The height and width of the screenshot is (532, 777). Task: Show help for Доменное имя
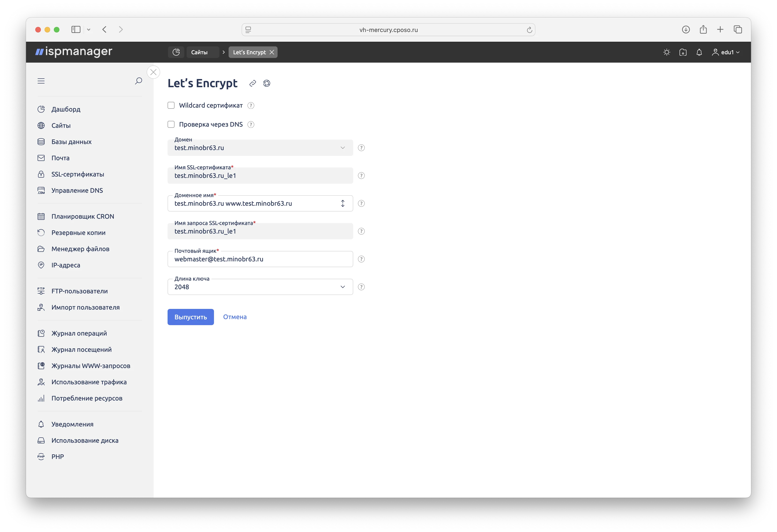[x=361, y=204]
